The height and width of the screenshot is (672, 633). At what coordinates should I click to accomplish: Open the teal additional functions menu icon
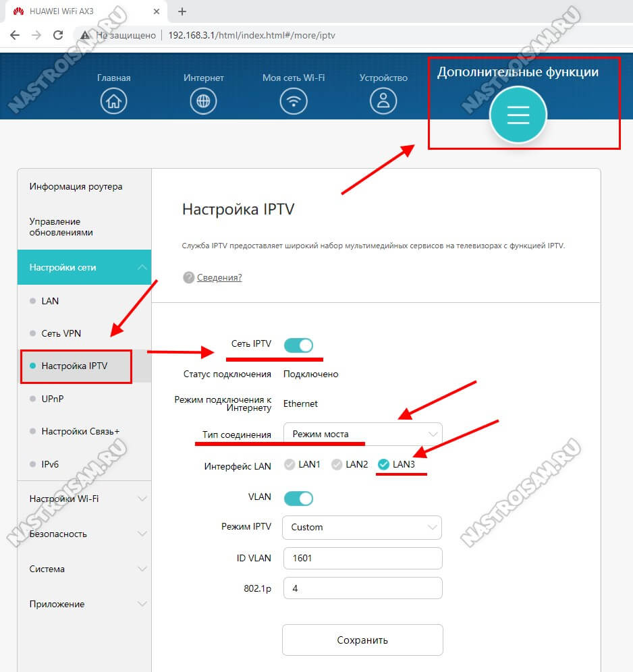tap(518, 115)
